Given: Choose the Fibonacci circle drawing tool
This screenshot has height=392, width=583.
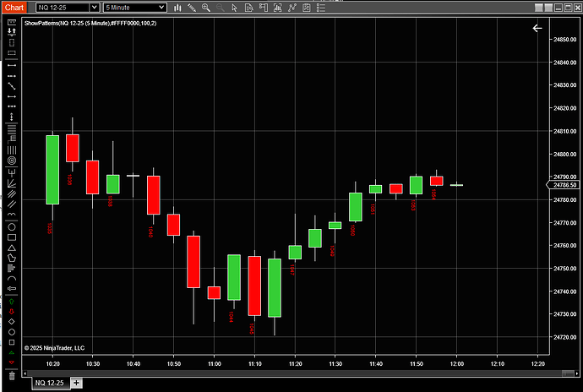Looking at the screenshot, I should [12, 161].
